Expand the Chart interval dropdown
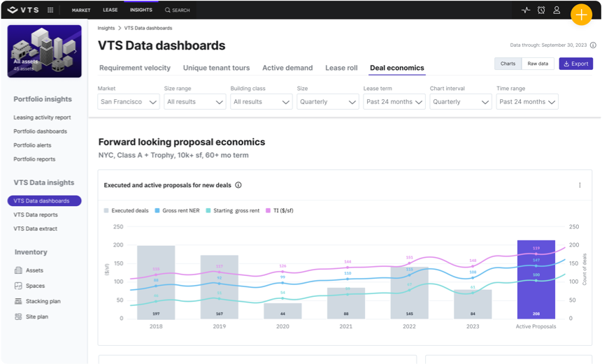The height and width of the screenshot is (364, 602). (461, 102)
